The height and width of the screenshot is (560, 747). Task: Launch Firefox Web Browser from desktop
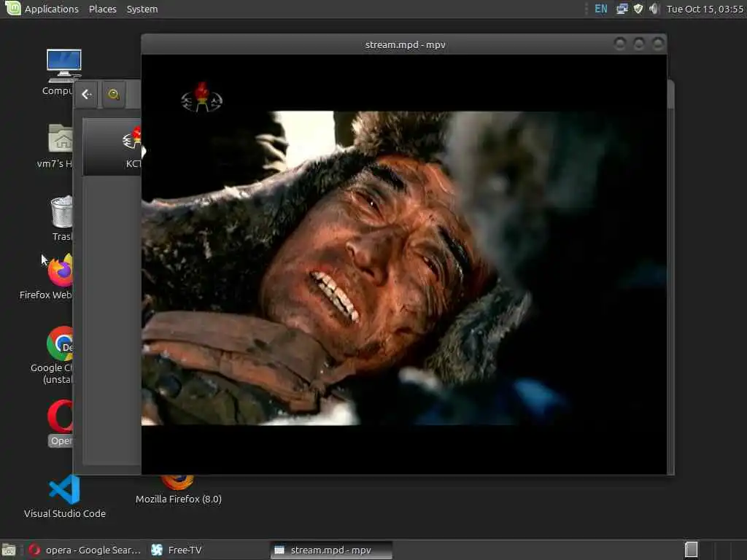coord(57,277)
